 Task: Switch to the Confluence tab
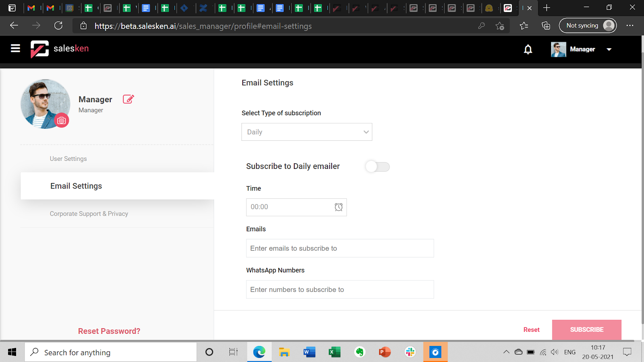pyautogui.click(x=203, y=8)
